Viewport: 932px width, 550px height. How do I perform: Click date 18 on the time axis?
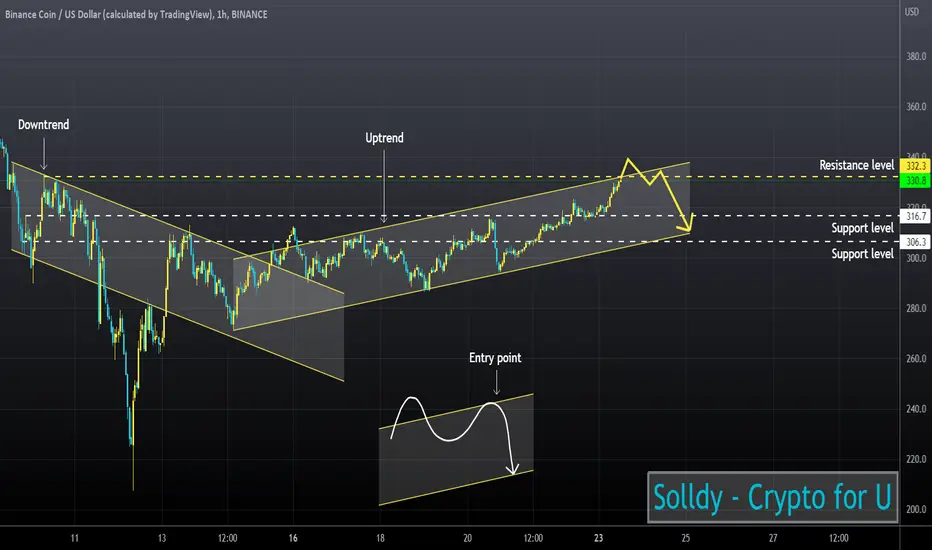(380, 538)
